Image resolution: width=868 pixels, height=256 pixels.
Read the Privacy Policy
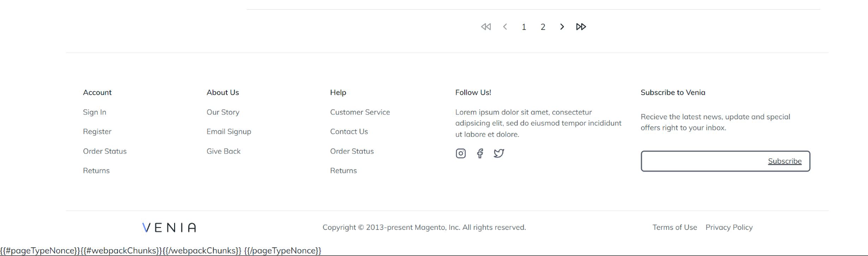729,228
